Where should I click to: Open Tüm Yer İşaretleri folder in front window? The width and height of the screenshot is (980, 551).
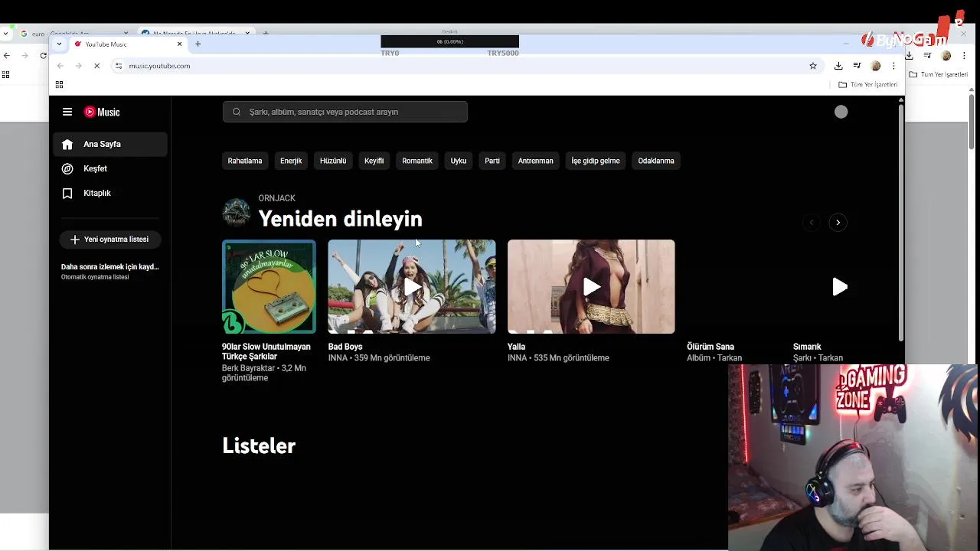[x=868, y=85]
